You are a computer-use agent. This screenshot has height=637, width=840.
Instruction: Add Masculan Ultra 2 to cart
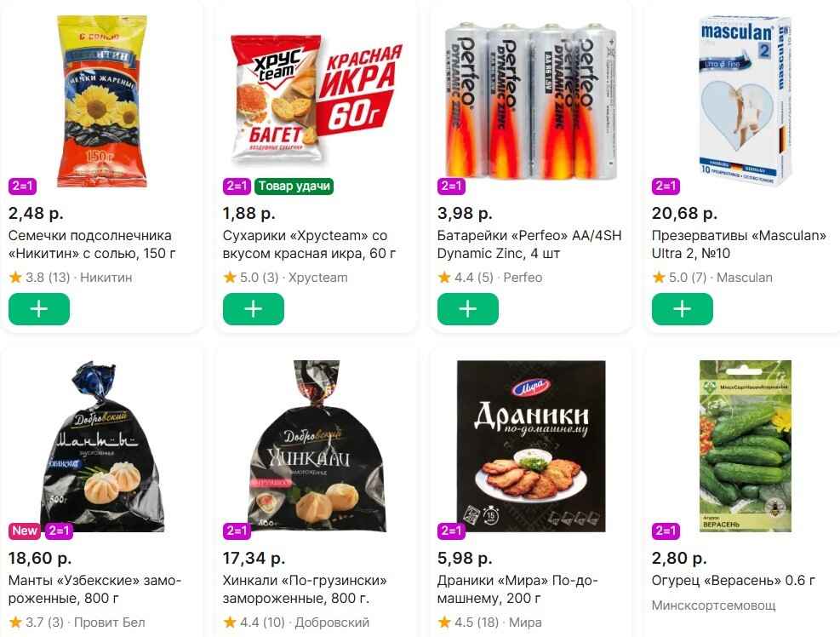pos(683,309)
